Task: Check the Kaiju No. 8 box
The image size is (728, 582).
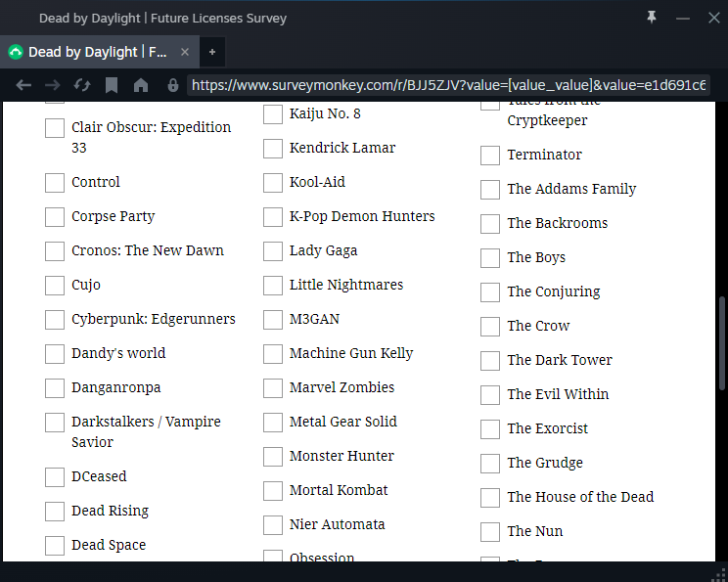Action: (273, 114)
